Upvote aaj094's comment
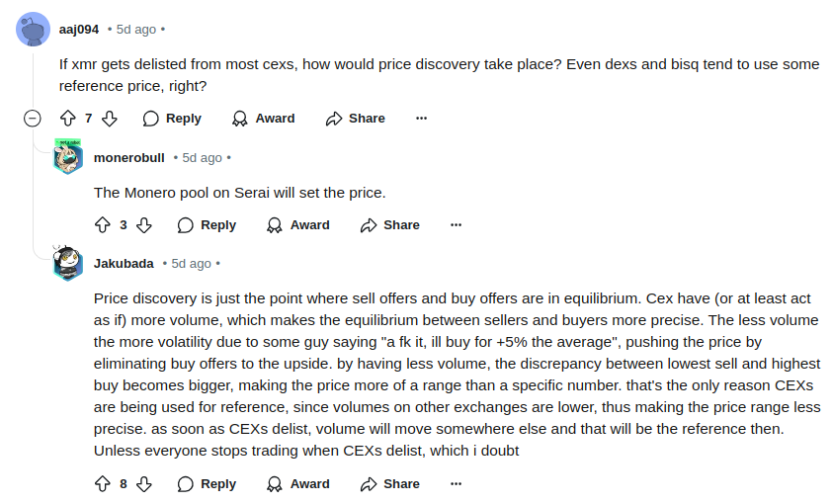This screenshot has width=832, height=504. tap(68, 119)
